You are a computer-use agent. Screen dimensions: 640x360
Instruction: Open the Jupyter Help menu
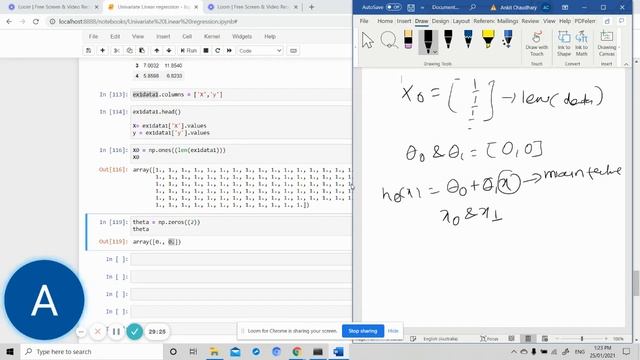[270, 36]
